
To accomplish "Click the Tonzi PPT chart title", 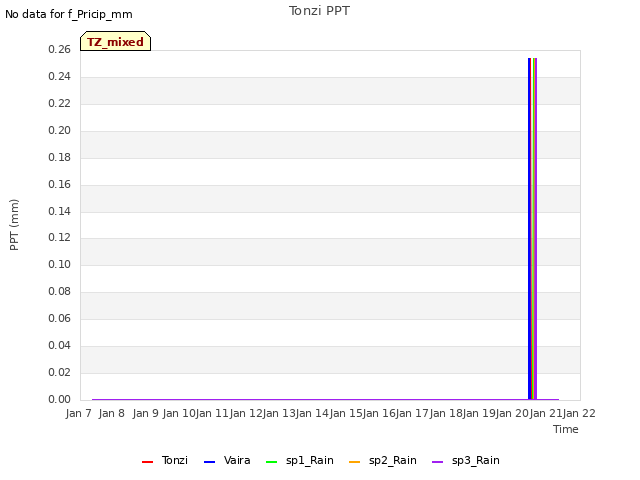I will [x=319, y=11].
